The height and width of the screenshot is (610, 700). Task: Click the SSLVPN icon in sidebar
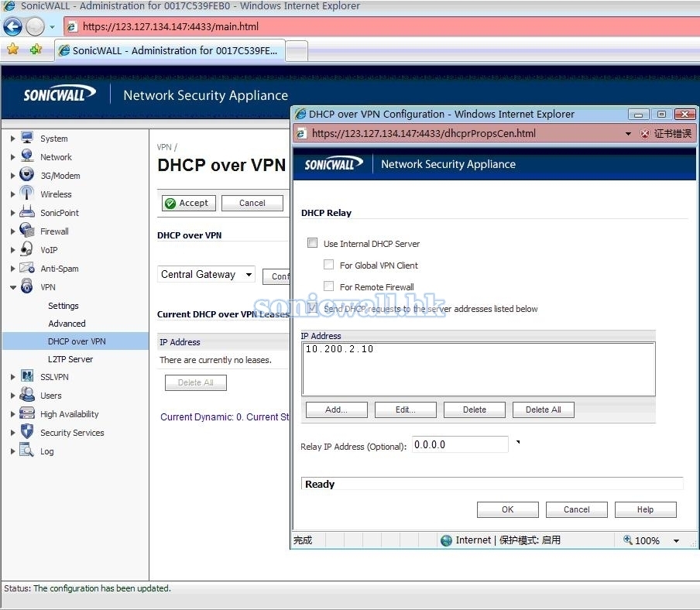click(x=27, y=376)
